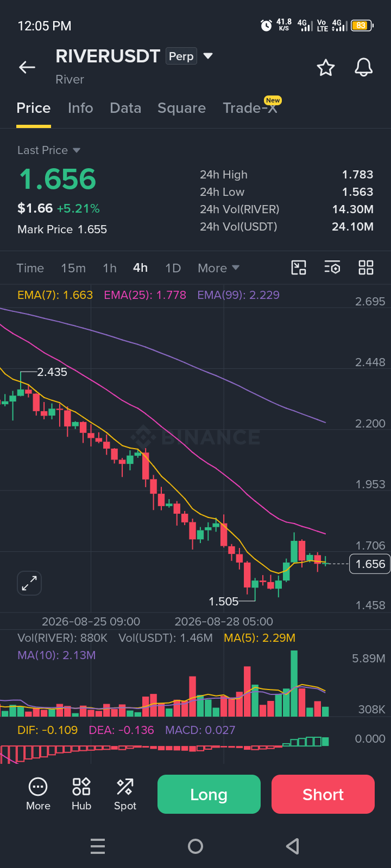Open the Hub icon

(x=81, y=794)
